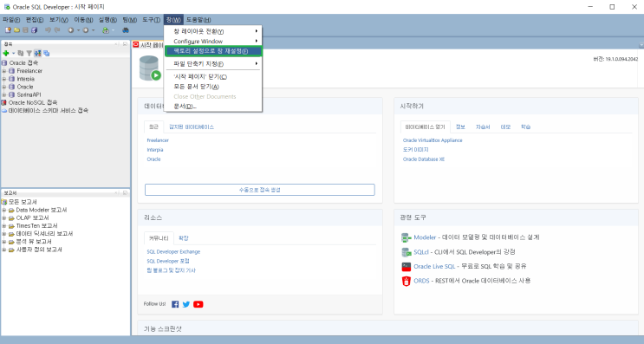The width and height of the screenshot is (644, 344).
Task: Expand the Freelancer connection node
Action: coord(4,71)
